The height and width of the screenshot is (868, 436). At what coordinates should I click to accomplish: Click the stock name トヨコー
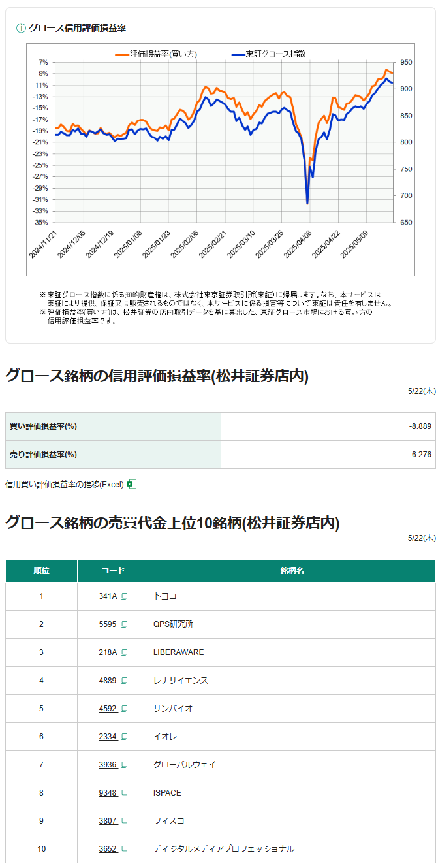pyautogui.click(x=169, y=596)
